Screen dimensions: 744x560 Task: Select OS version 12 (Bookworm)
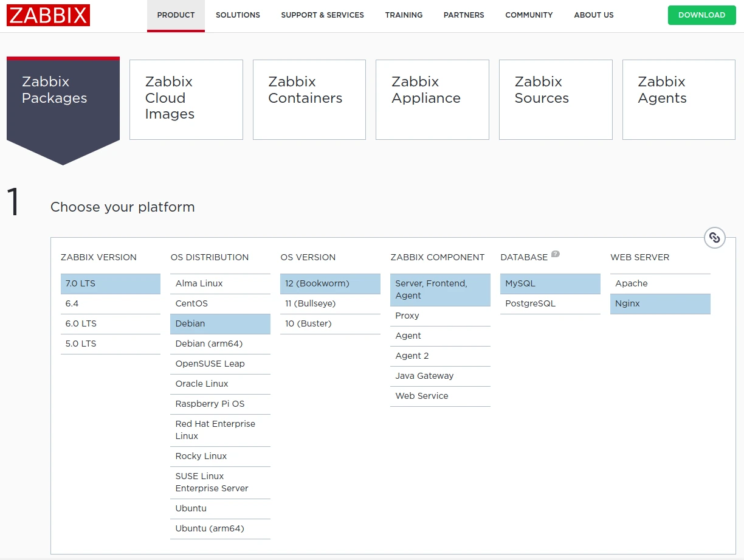pyautogui.click(x=331, y=284)
